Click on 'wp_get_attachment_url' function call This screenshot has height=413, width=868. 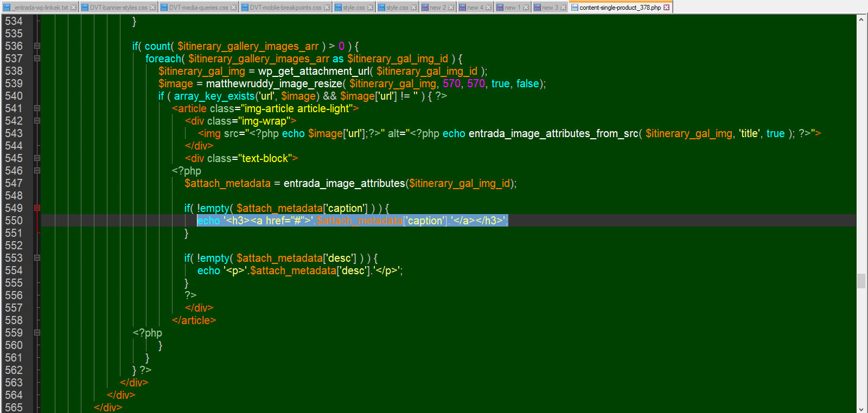[314, 71]
